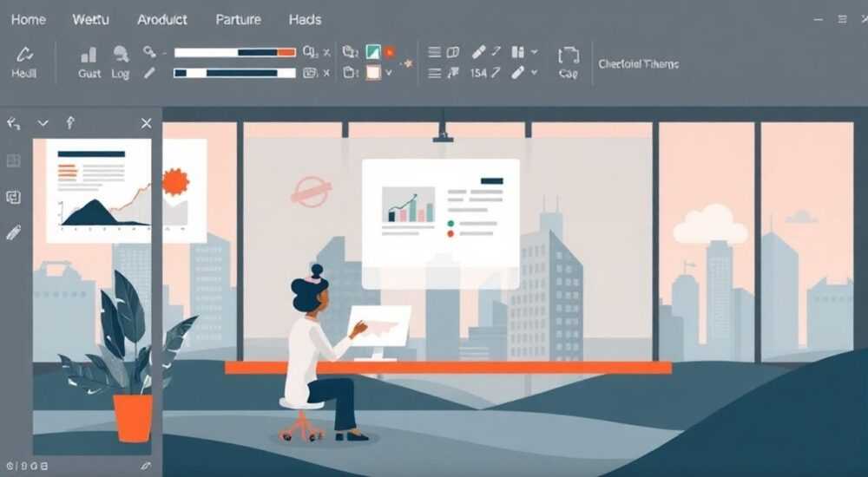The width and height of the screenshot is (868, 477).
Task: Click the Cap crop frame button
Action: [569, 62]
